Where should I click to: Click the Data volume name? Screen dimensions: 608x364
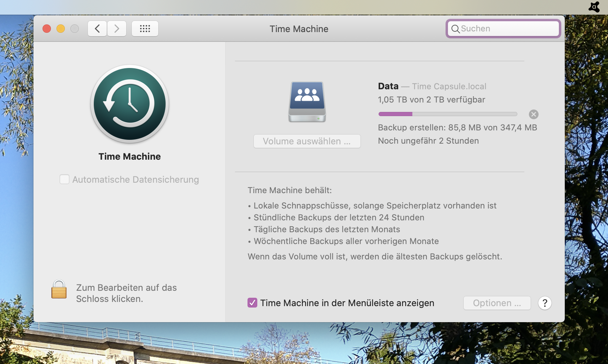coord(388,86)
